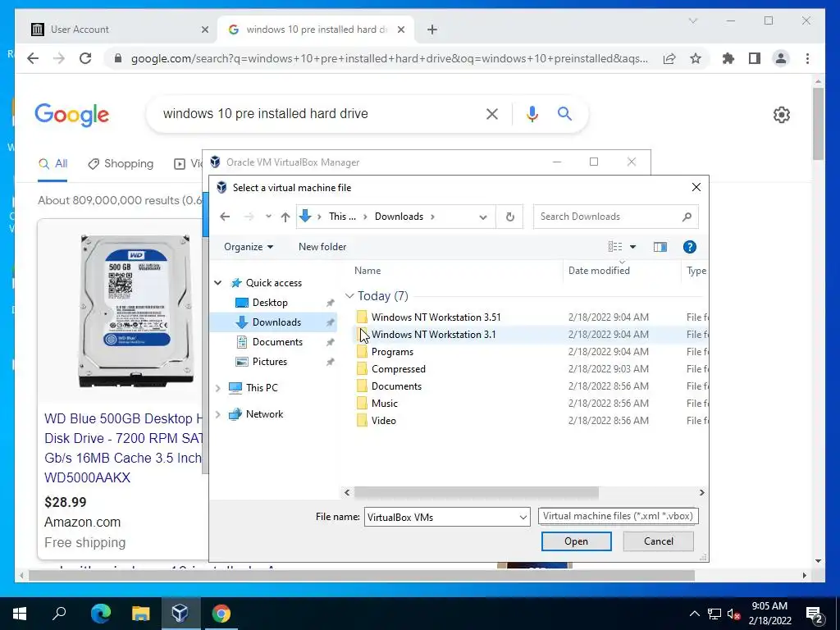Switch to User Account browser tab

pos(119,30)
